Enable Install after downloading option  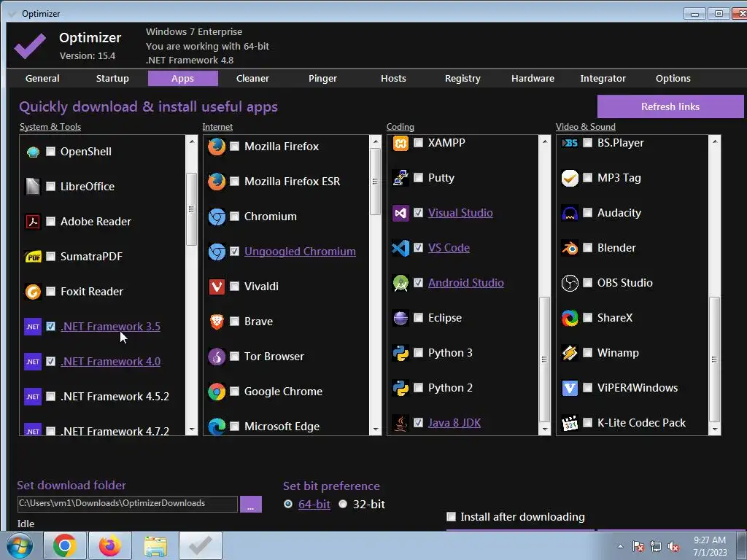pyautogui.click(x=451, y=517)
